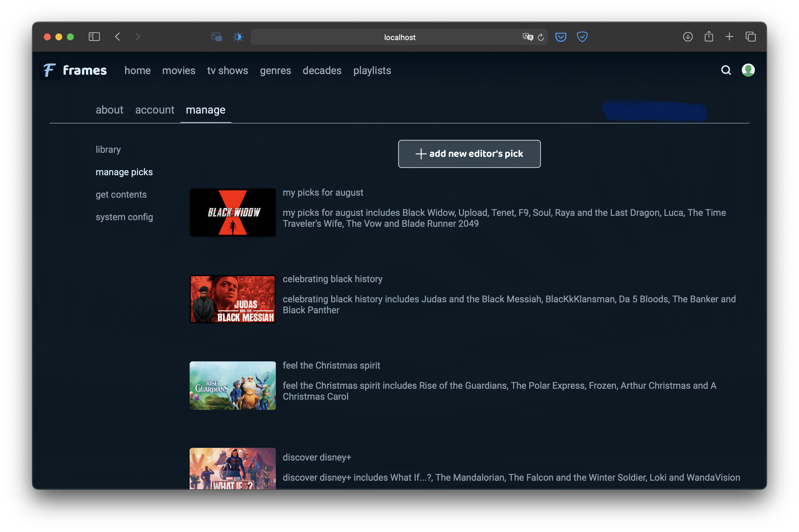Click the frames logo icon
The width and height of the screenshot is (799, 532).
click(x=50, y=71)
